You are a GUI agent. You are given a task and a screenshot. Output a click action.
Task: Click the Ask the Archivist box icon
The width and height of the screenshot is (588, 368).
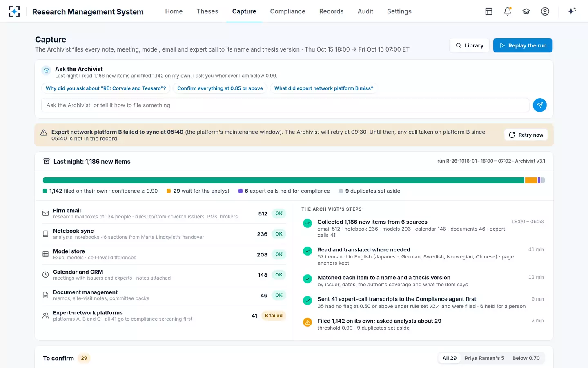coord(47,71)
